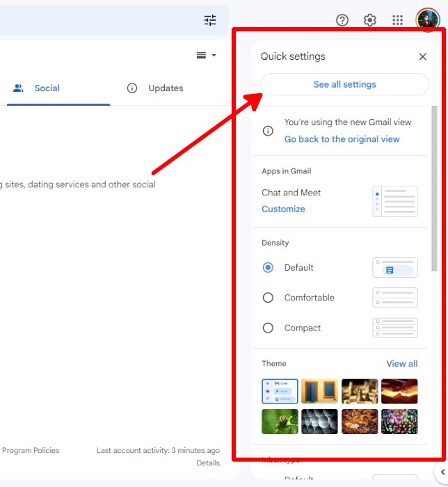Image resolution: width=448 pixels, height=487 pixels.
Task: Choose the chess pieces theme
Action: click(x=360, y=391)
